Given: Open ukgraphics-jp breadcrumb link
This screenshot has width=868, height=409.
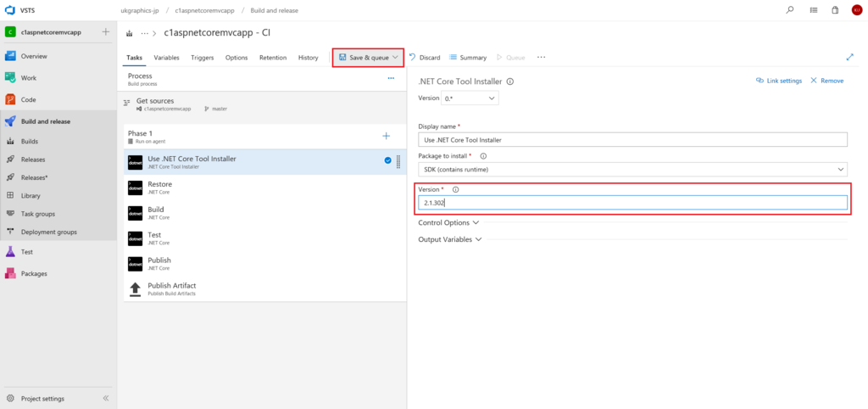Looking at the screenshot, I should 140,10.
